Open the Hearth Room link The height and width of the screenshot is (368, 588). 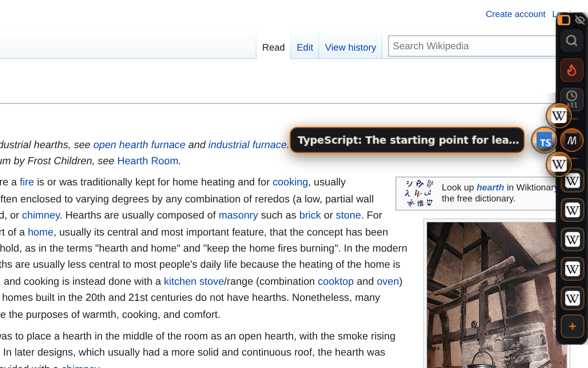(147, 161)
